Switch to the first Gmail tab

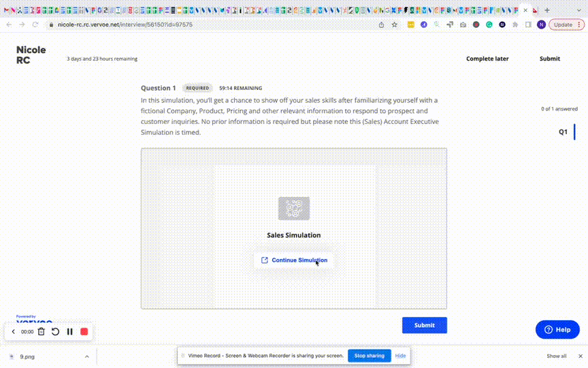pyautogui.click(x=6, y=10)
